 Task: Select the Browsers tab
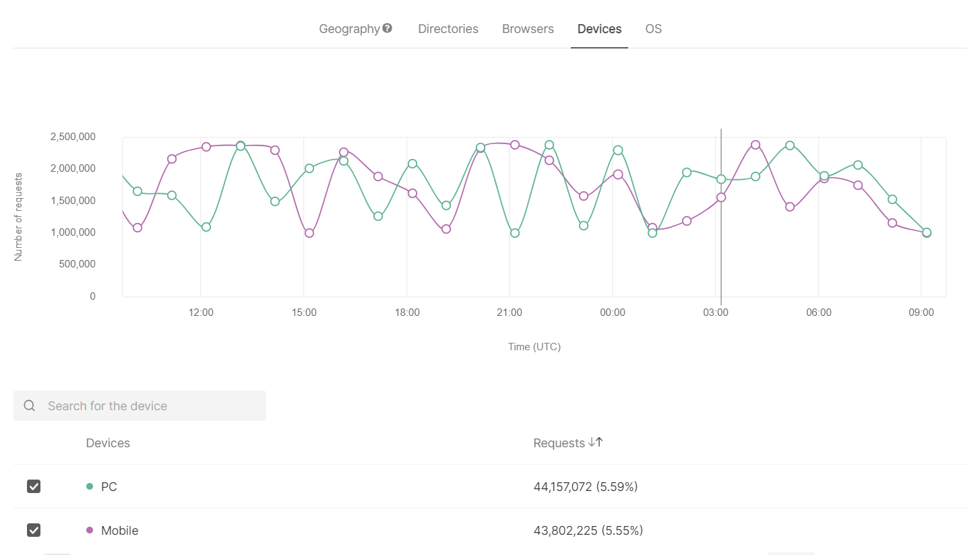coord(528,29)
